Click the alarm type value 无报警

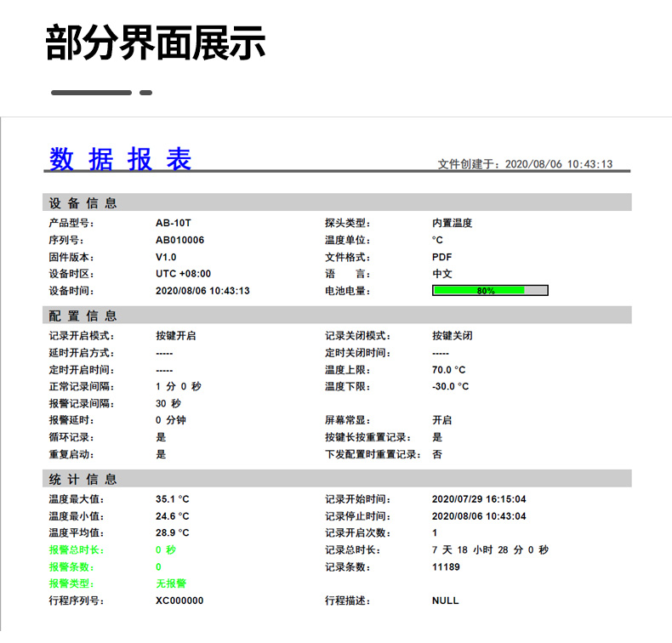coord(171,583)
